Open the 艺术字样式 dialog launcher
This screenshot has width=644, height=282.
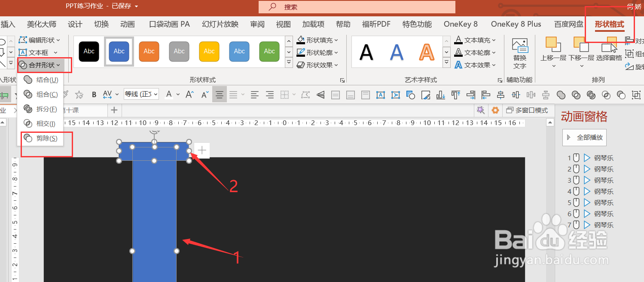point(500,80)
